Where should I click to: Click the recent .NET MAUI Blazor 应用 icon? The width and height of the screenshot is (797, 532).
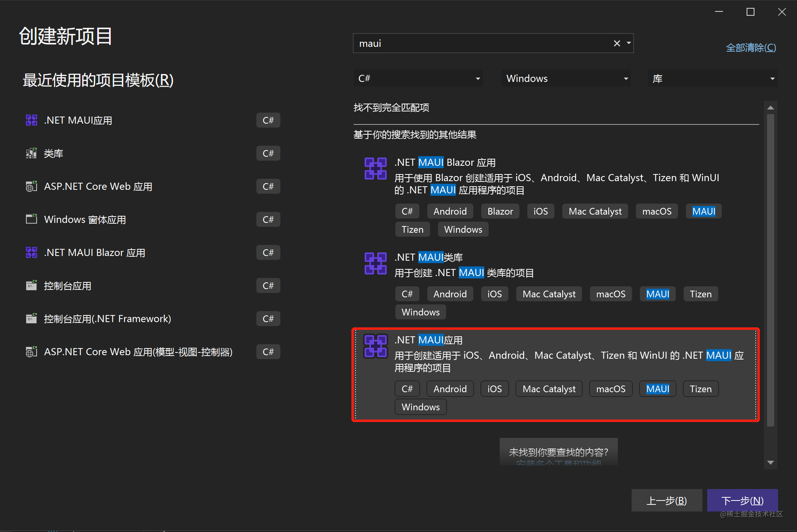(x=32, y=252)
